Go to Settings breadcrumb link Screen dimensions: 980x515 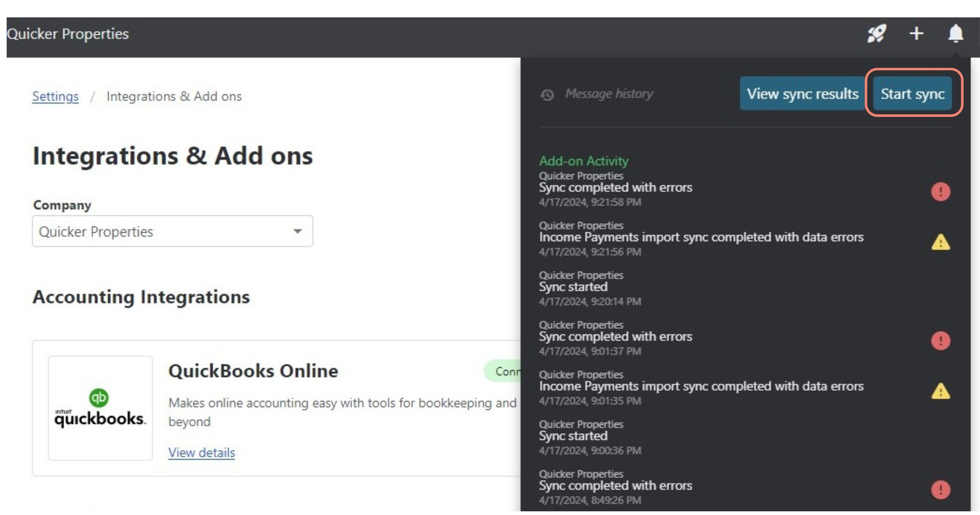(55, 96)
